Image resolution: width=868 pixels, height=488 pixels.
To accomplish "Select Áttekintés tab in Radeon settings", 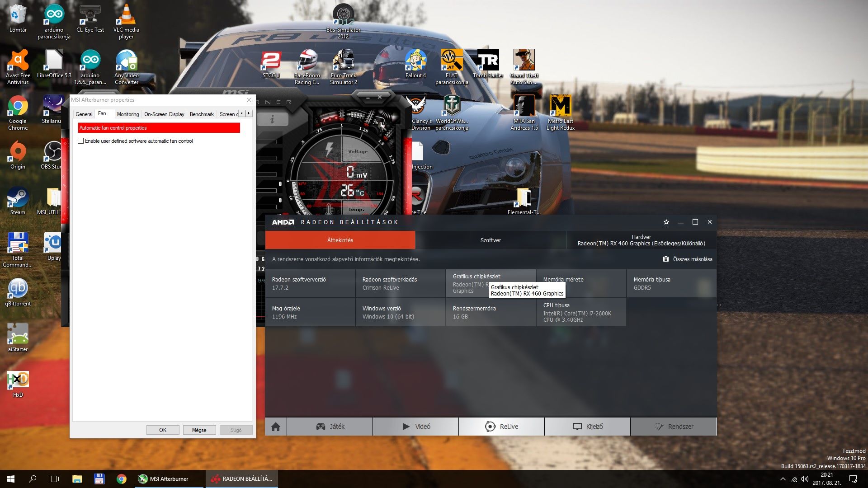I will [x=340, y=240].
